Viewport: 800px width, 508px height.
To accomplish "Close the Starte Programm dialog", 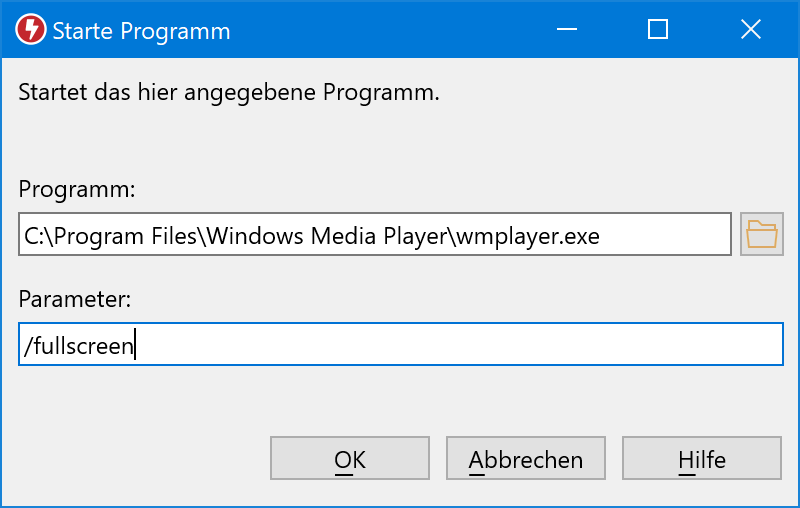I will pyautogui.click(x=750, y=30).
